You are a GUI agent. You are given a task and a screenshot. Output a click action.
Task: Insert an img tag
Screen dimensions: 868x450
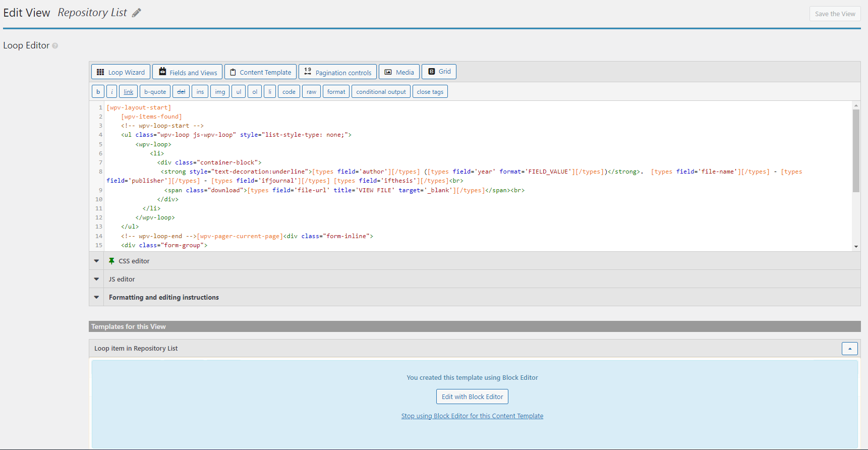[220, 92]
